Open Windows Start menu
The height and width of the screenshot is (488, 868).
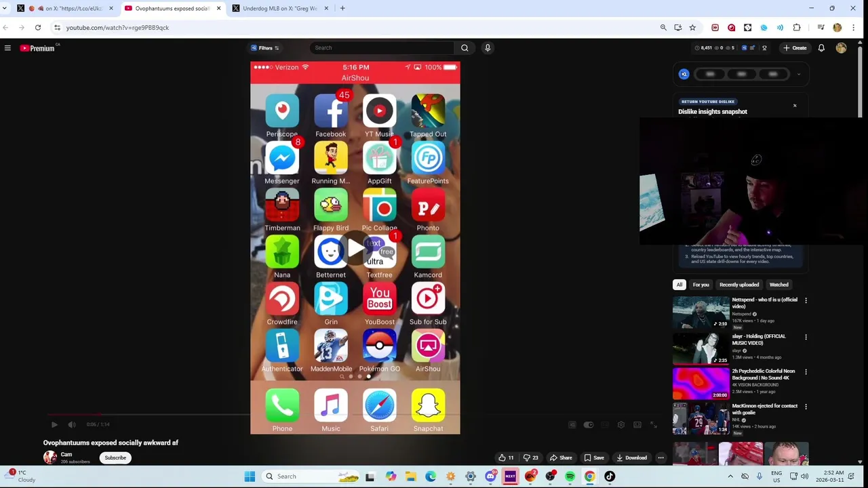(x=250, y=476)
